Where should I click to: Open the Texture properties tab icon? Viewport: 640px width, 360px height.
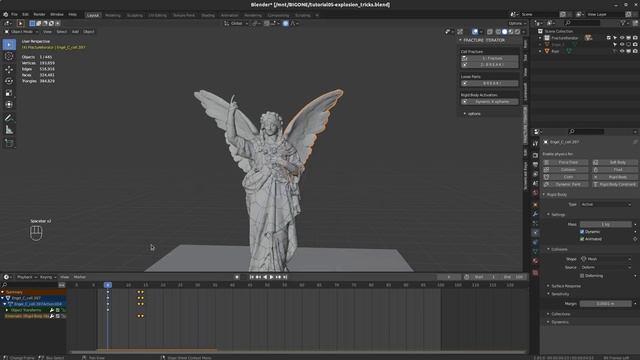point(535,272)
